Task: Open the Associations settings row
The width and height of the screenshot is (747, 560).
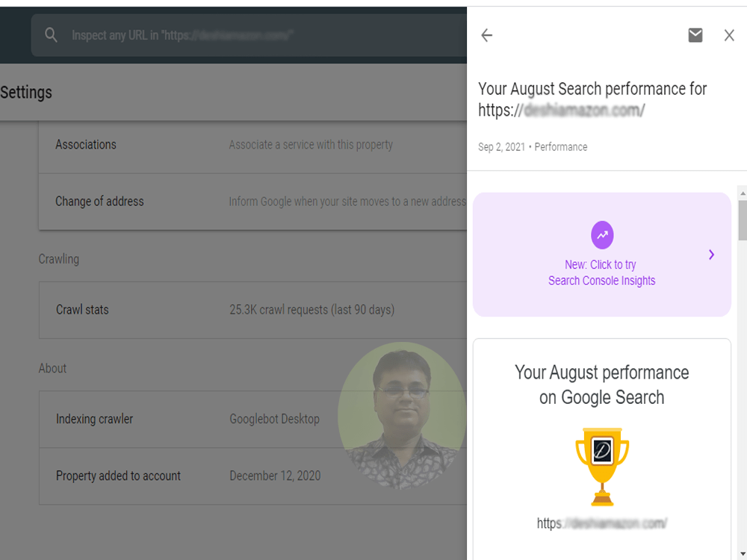Action: point(253,145)
